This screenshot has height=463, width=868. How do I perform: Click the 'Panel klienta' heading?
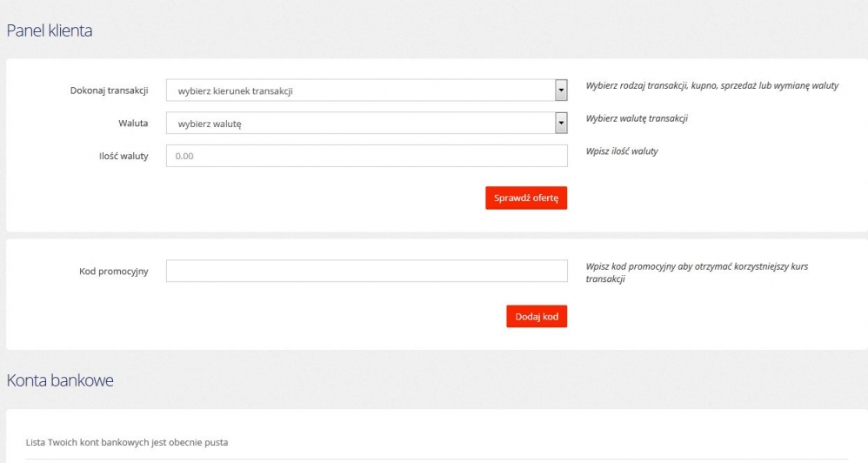pos(50,30)
